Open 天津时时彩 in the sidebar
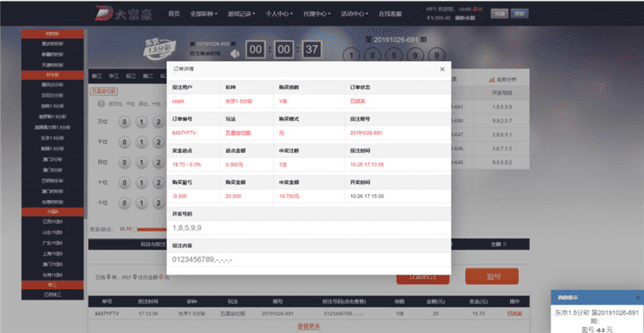644x333 pixels. tap(52, 64)
